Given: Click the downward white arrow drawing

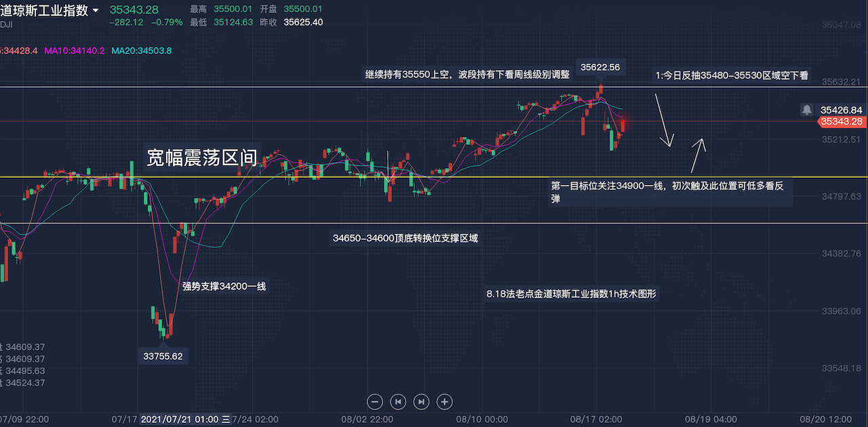Looking at the screenshot, I should tap(663, 120).
